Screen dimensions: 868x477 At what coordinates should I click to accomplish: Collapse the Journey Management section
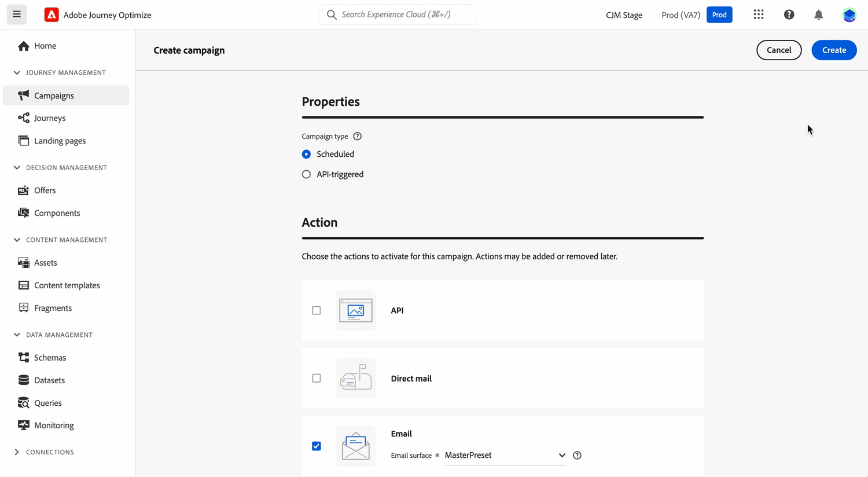tap(17, 73)
